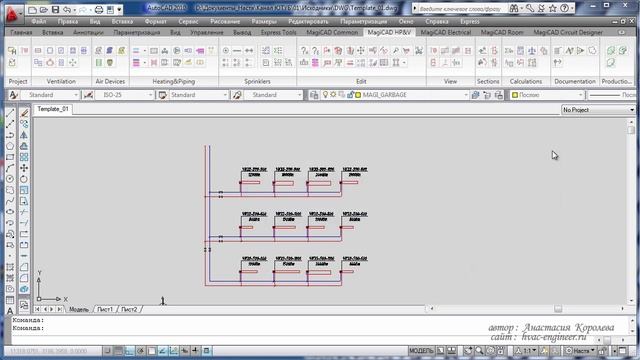Switch to the Главная ribbon tab

tap(21, 32)
